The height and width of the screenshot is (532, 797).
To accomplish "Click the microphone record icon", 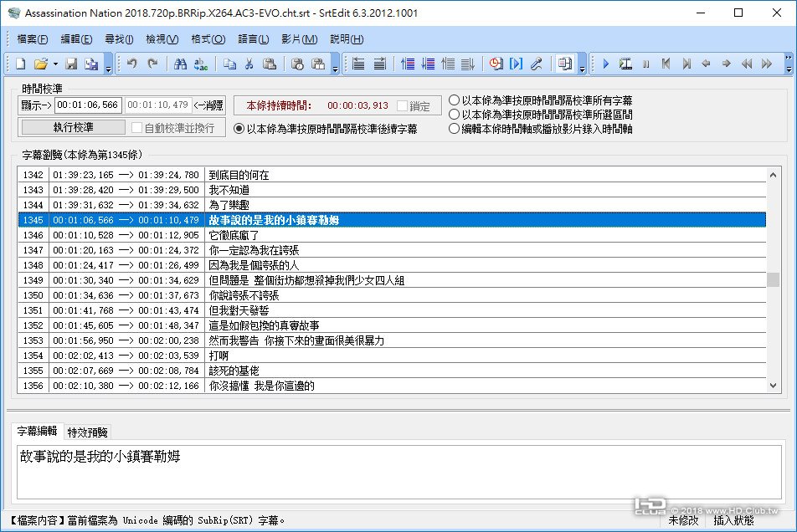I will point(537,64).
